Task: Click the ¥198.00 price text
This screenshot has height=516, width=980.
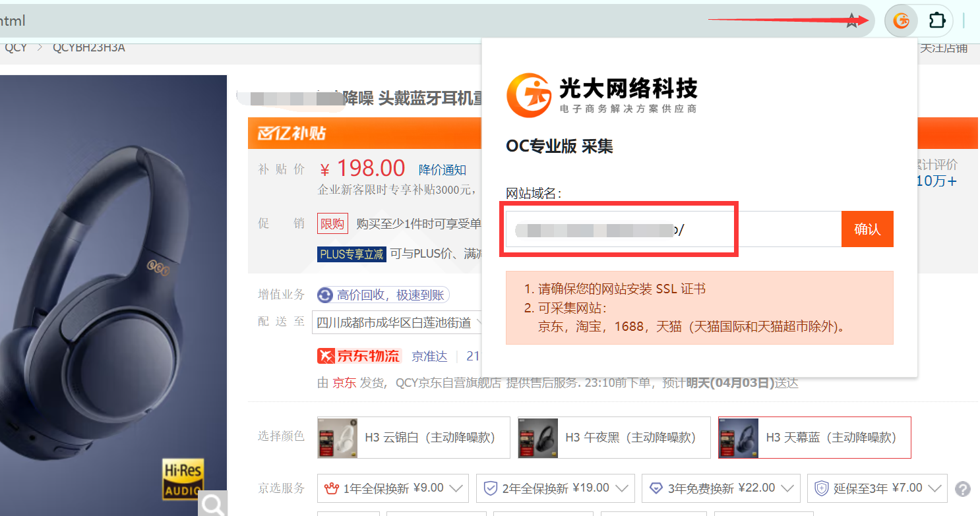Action: [363, 169]
